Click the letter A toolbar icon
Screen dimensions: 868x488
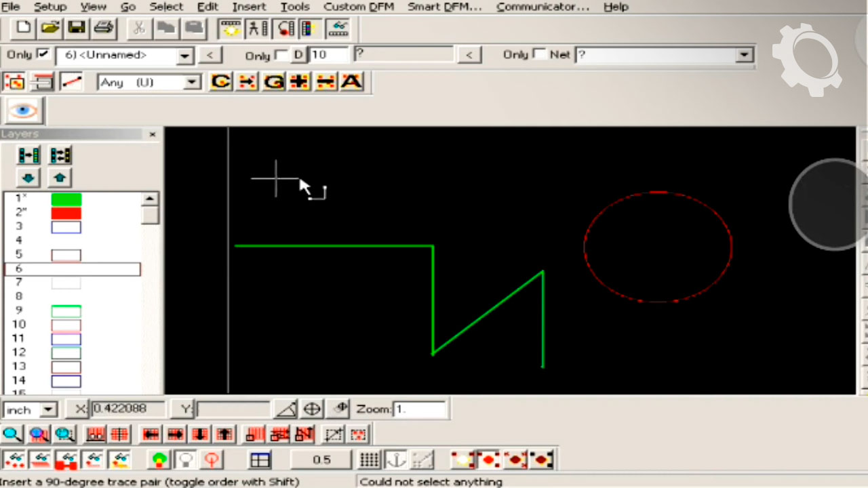[x=351, y=82]
